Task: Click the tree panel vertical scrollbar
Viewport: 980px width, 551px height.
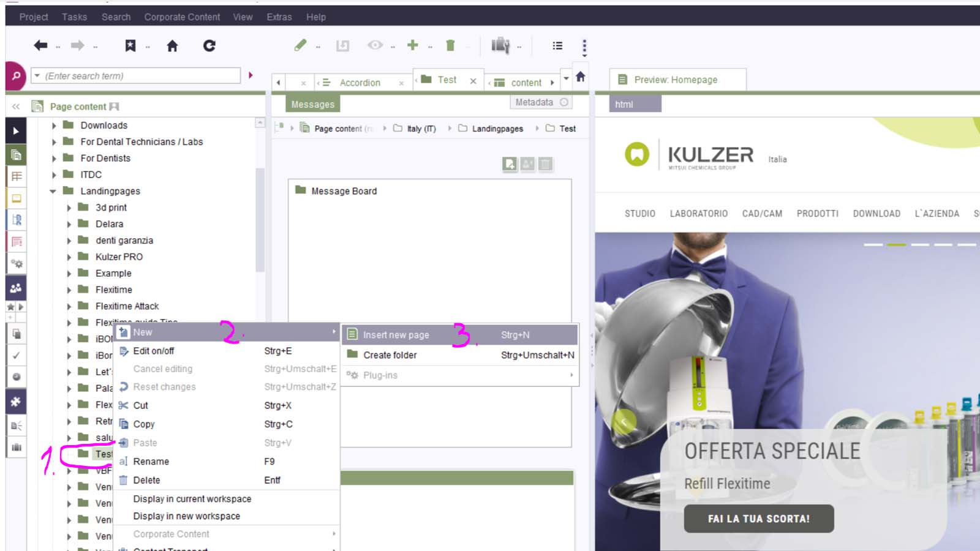Action: click(x=260, y=220)
